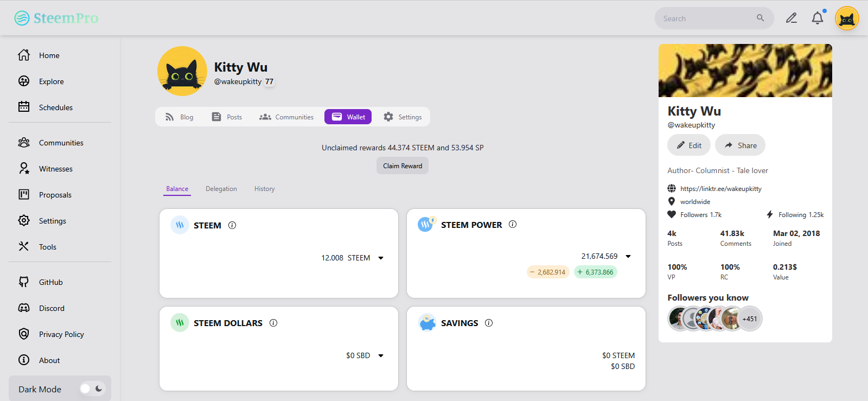Click the Home house icon
Screen dimensions: 868x401
click(x=24, y=55)
